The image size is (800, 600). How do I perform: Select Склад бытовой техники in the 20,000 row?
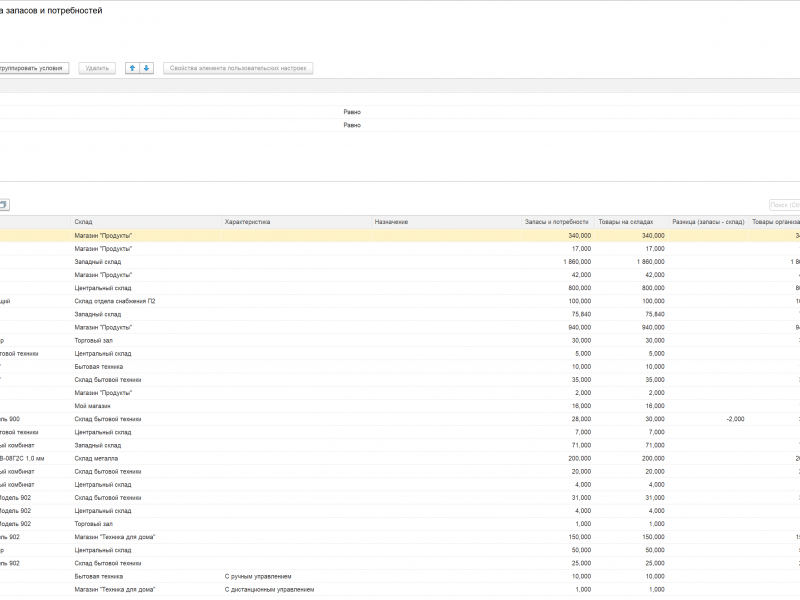108,472
